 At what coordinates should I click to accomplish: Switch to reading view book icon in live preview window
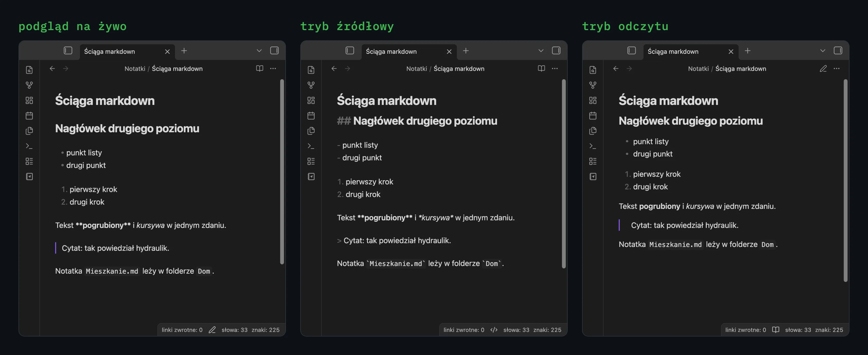(x=259, y=68)
